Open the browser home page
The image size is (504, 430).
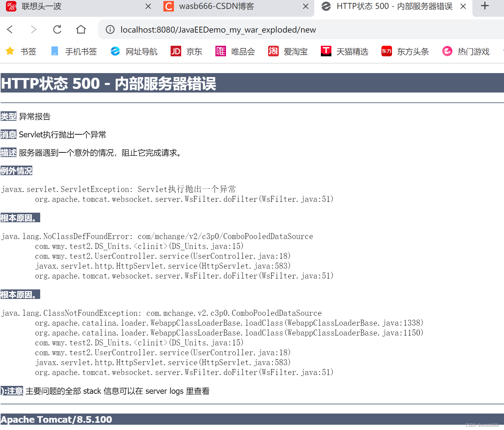point(81,30)
